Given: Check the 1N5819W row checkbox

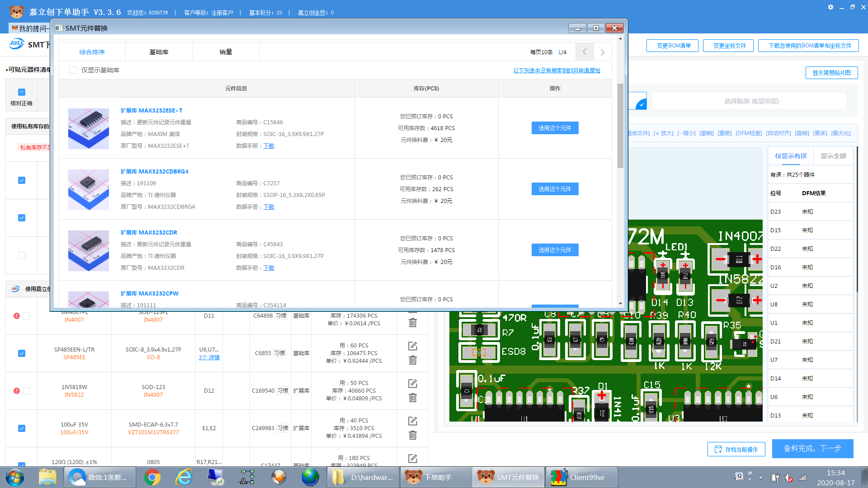Looking at the screenshot, I should (x=26, y=391).
